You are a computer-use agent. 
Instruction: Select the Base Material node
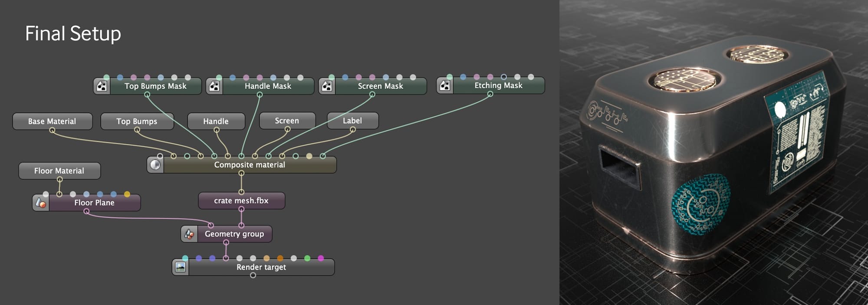coord(53,121)
